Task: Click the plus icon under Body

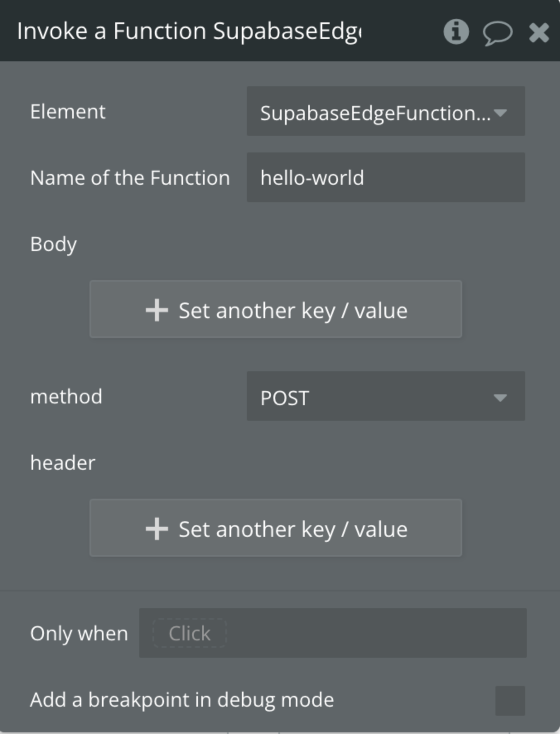Action: [x=157, y=310]
